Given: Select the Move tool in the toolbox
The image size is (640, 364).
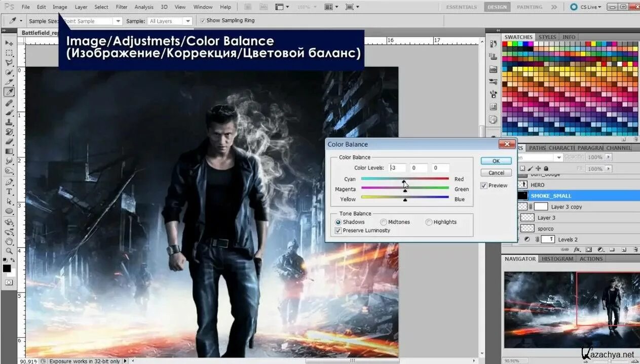Looking at the screenshot, I should pos(9,43).
